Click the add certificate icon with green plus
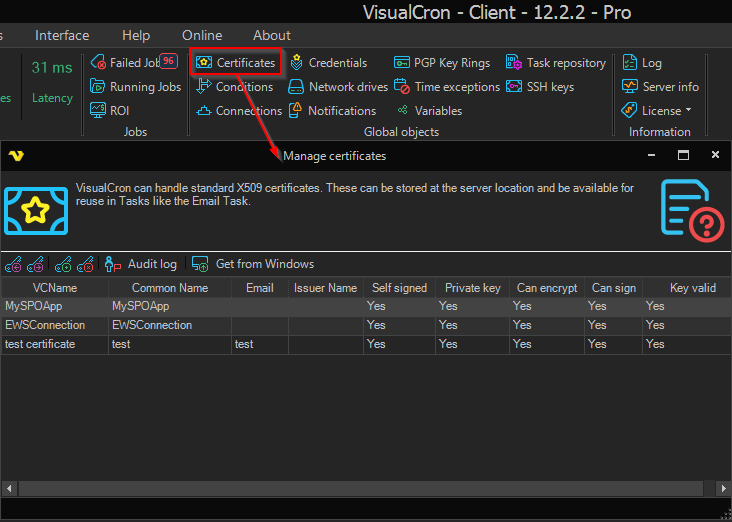Screen dimensions: 732x522 (63, 264)
